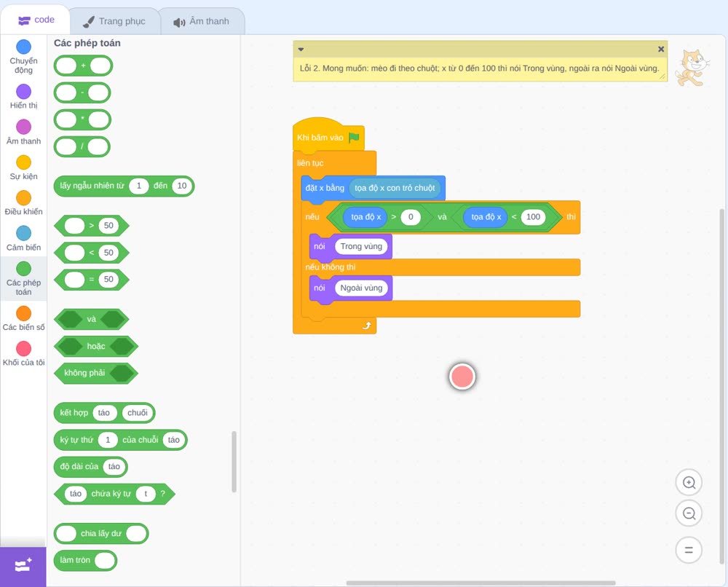Click the block palette vertical scrollbar

(x=234, y=462)
